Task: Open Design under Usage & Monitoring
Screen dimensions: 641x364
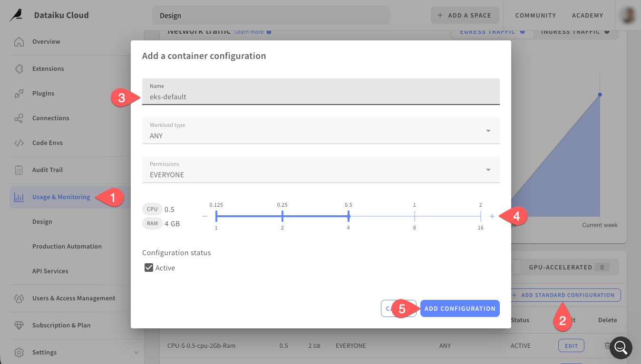Action: pyautogui.click(x=42, y=222)
